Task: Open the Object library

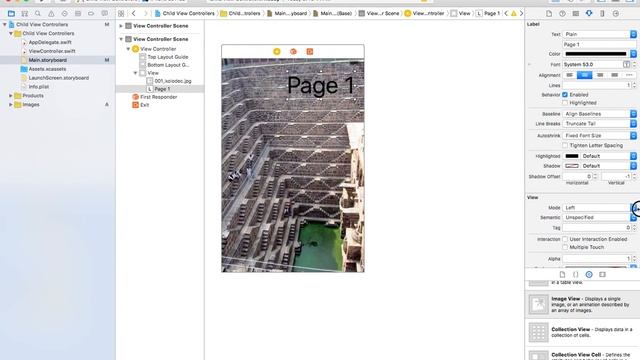Action: pos(589,274)
